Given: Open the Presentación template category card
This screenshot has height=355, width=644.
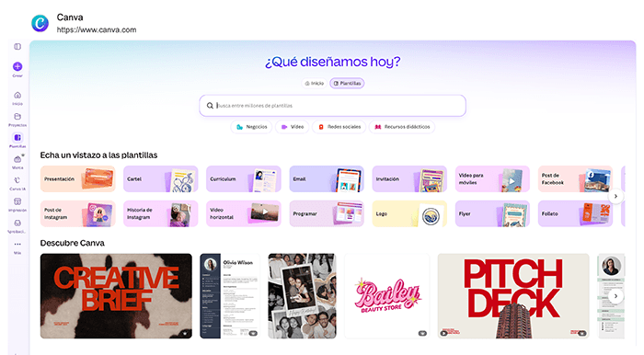Looking at the screenshot, I should click(78, 179).
